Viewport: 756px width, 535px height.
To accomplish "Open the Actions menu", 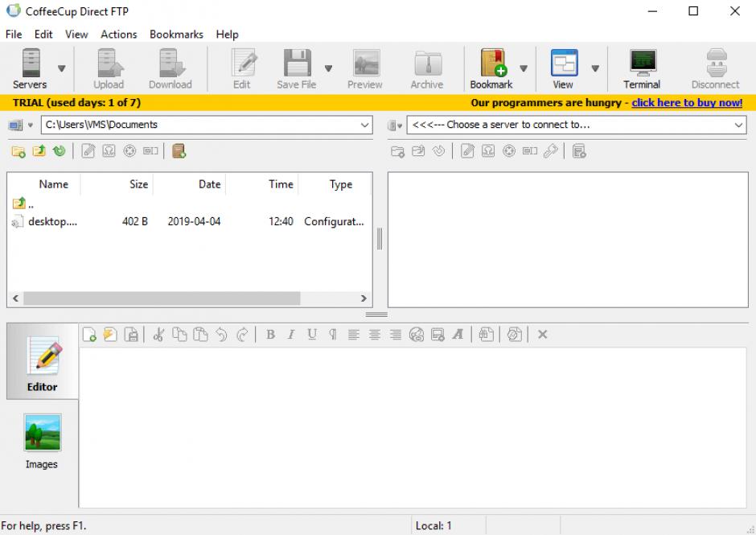I will click(118, 35).
